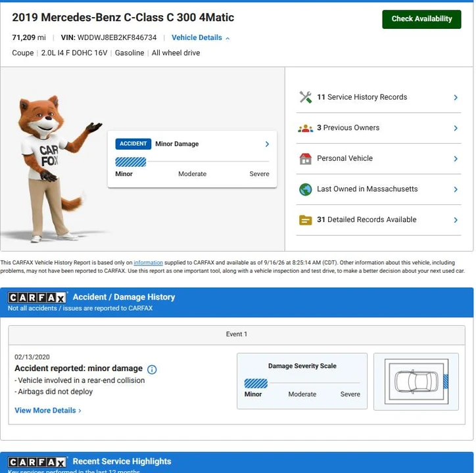Expand Last Owned in Massachusetts chevron
The image size is (476, 473).
pyautogui.click(x=456, y=189)
